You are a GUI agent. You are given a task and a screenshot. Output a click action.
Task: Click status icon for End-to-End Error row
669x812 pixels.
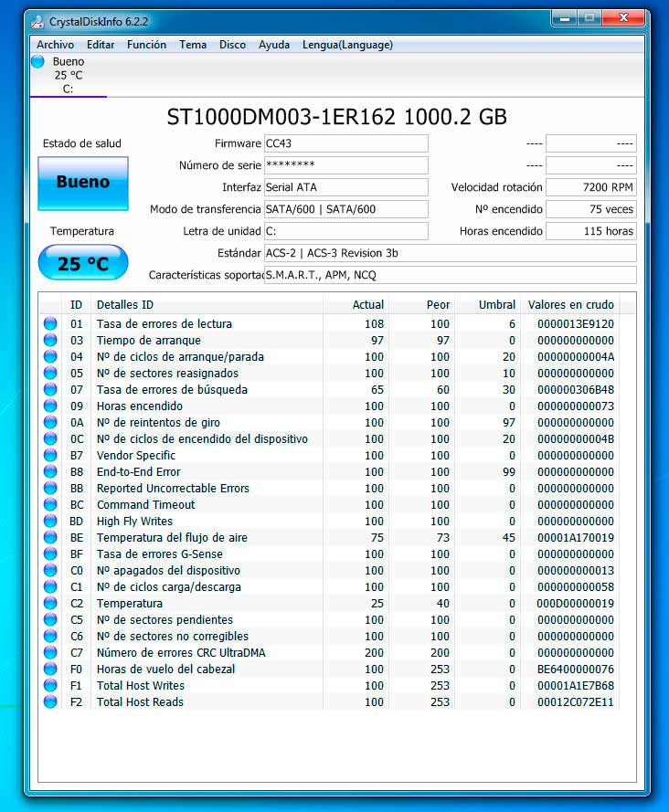click(50, 472)
